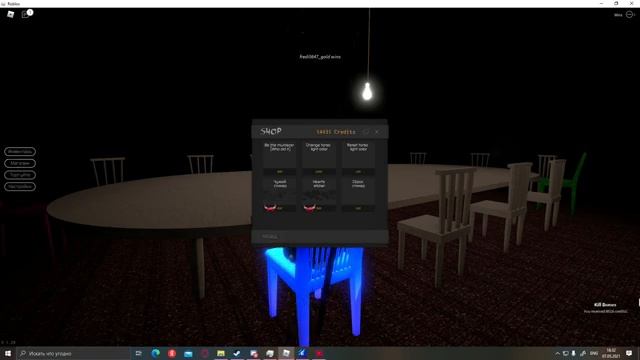This screenshot has width=640, height=360.
Task: Minimize the Roblox window
Action: [x=601, y=3]
